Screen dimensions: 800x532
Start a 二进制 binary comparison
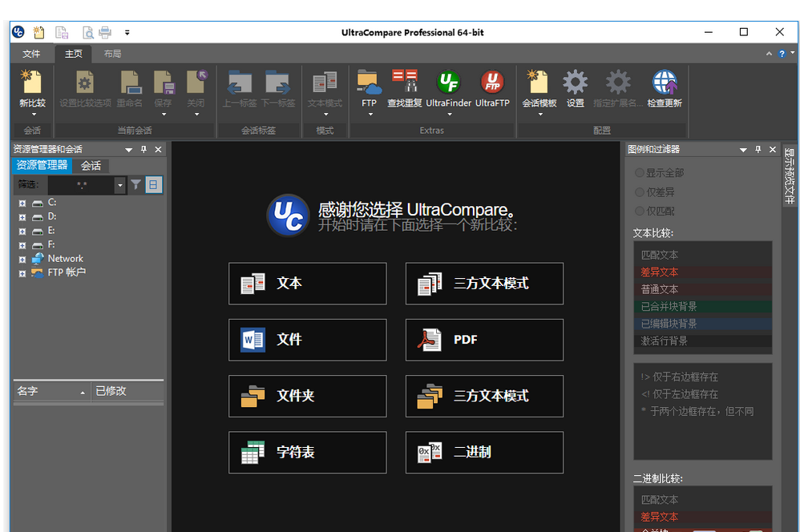[485, 453]
